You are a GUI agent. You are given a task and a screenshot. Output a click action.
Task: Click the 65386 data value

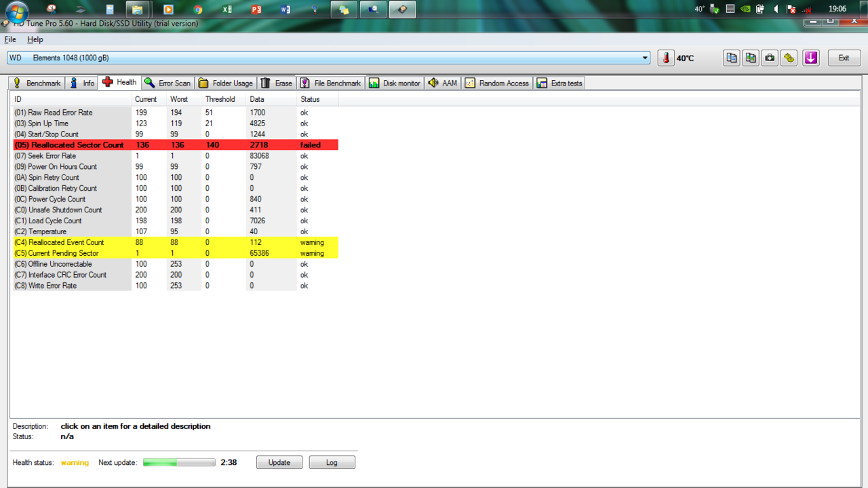pyautogui.click(x=260, y=253)
